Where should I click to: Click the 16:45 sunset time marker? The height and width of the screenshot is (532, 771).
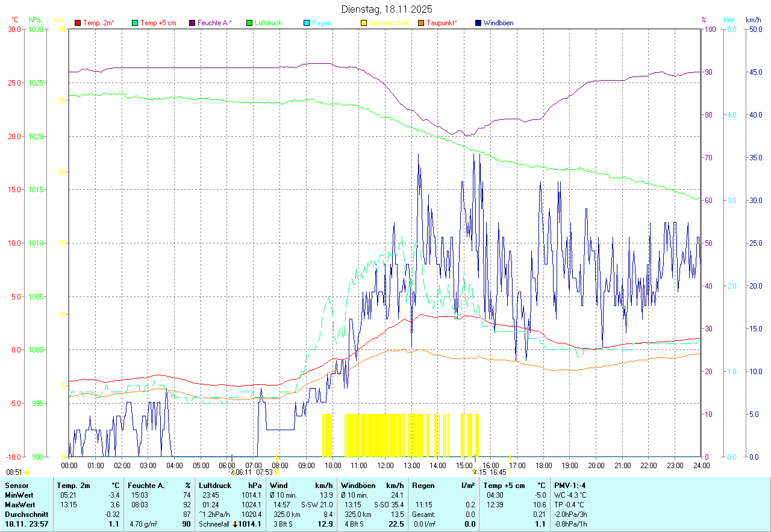click(x=498, y=472)
